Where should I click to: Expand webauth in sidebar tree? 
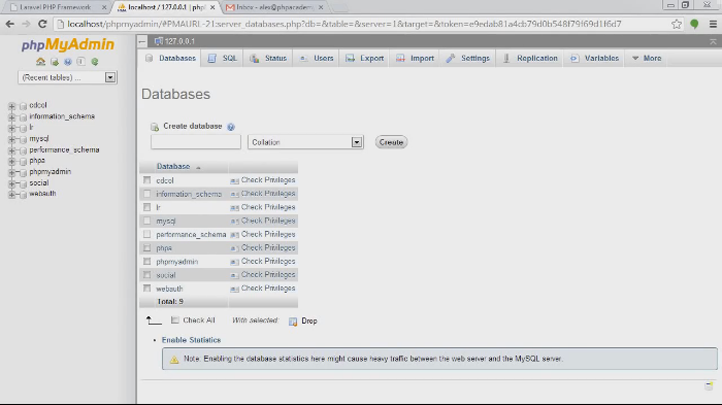12,194
